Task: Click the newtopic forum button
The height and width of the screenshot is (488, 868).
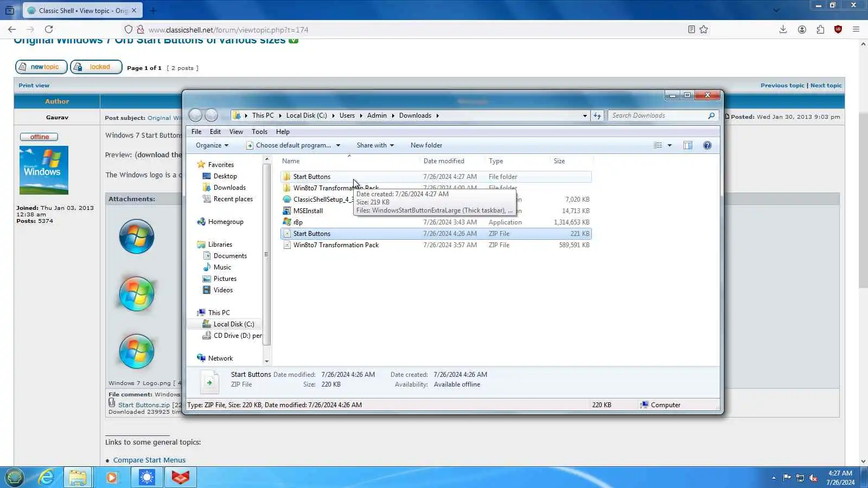Action: [41, 67]
